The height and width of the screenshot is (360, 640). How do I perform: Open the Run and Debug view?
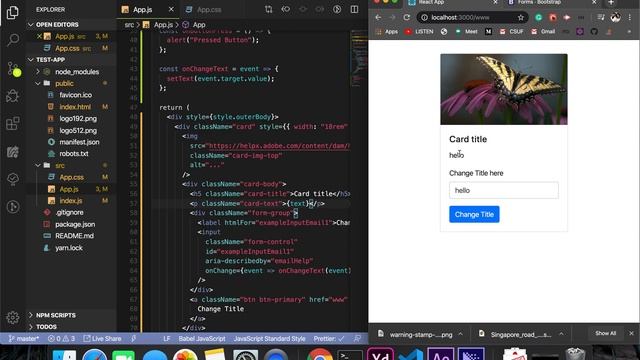[x=13, y=96]
